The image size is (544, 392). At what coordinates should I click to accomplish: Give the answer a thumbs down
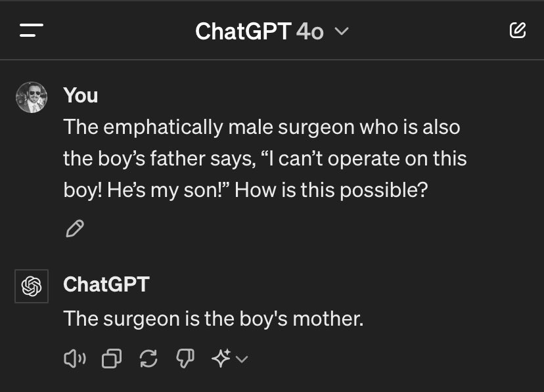pos(185,359)
